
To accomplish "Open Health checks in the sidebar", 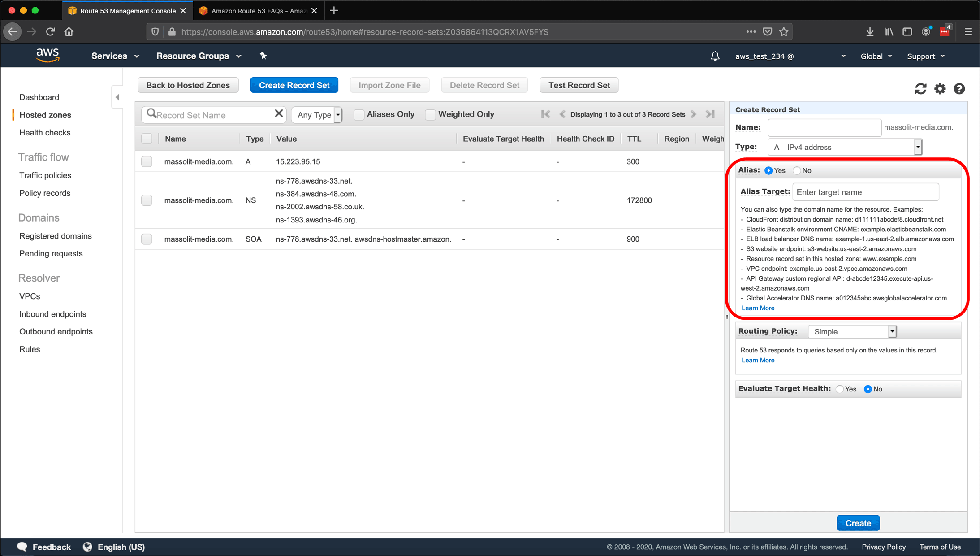I will coord(45,133).
